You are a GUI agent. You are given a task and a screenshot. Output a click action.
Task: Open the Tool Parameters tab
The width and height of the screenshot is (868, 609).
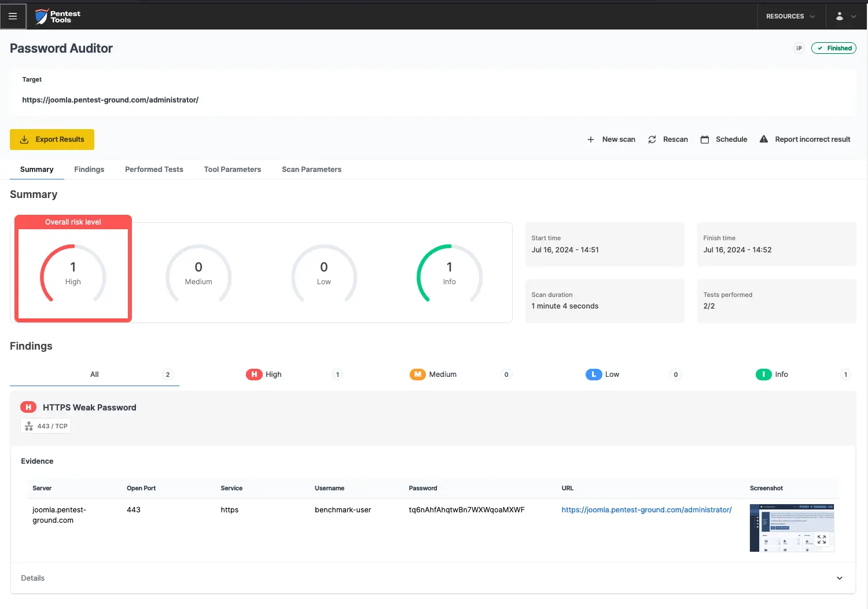(x=233, y=170)
